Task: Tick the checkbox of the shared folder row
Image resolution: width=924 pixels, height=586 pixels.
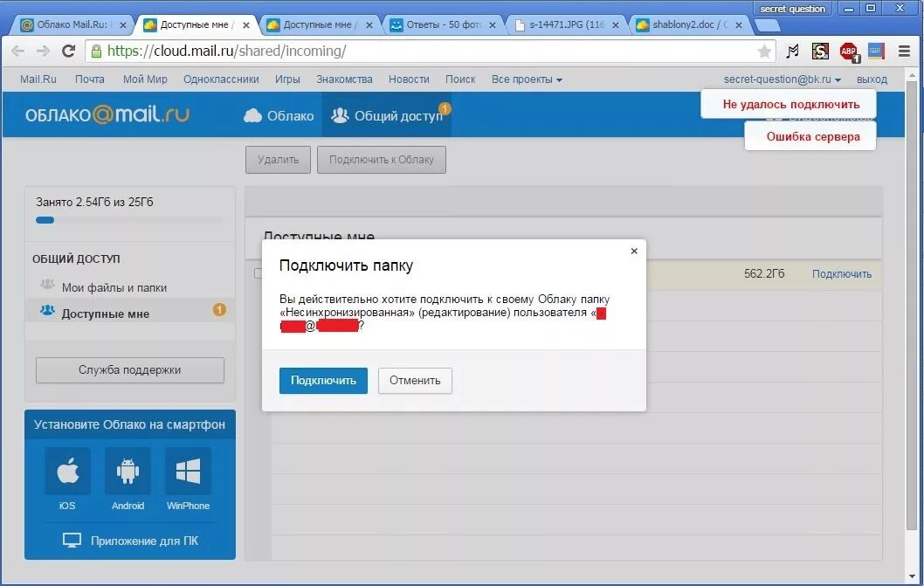Action: pyautogui.click(x=259, y=273)
